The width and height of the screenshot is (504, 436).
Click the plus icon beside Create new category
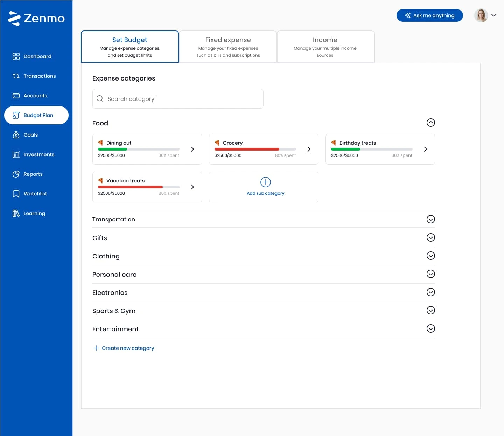pyautogui.click(x=96, y=348)
